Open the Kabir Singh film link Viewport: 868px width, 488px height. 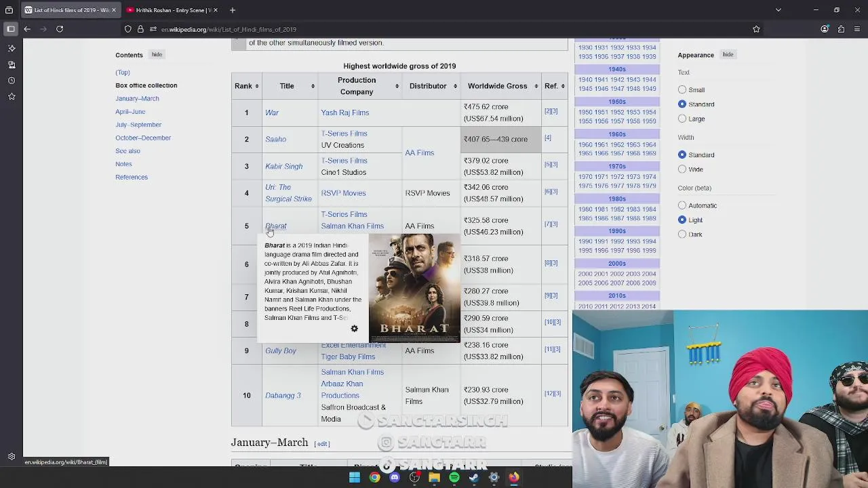point(283,166)
